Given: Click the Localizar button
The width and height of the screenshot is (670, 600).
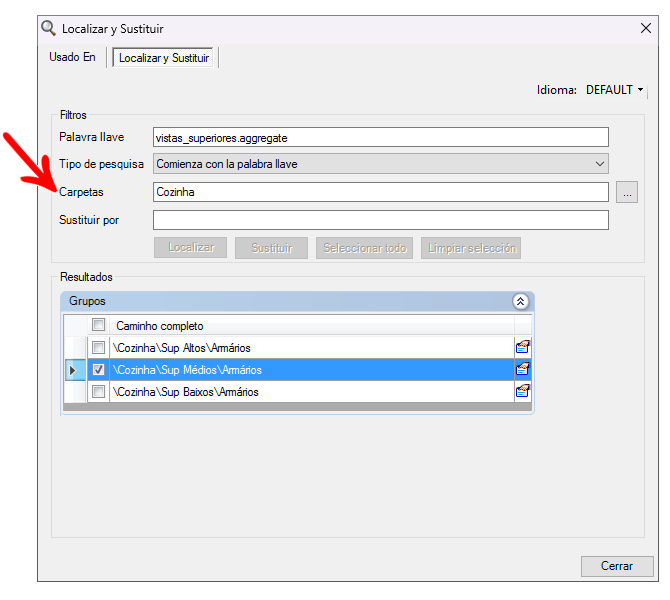Looking at the screenshot, I should tap(191, 248).
